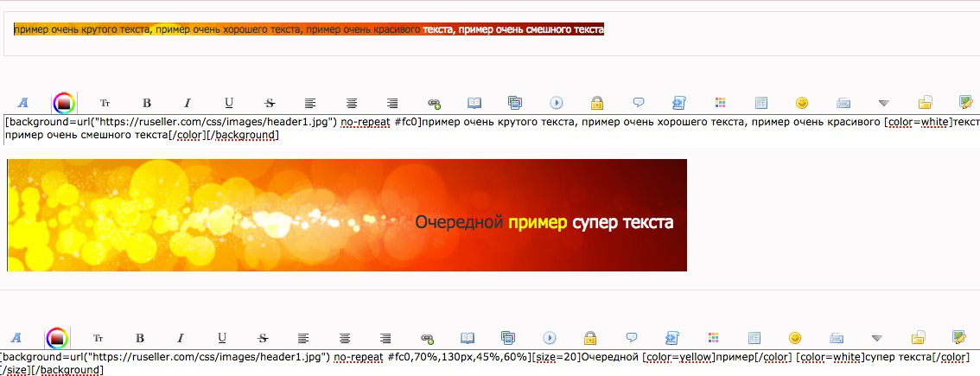980x376 pixels.
Task: Open smileys from the upper toolbar
Action: [x=802, y=103]
